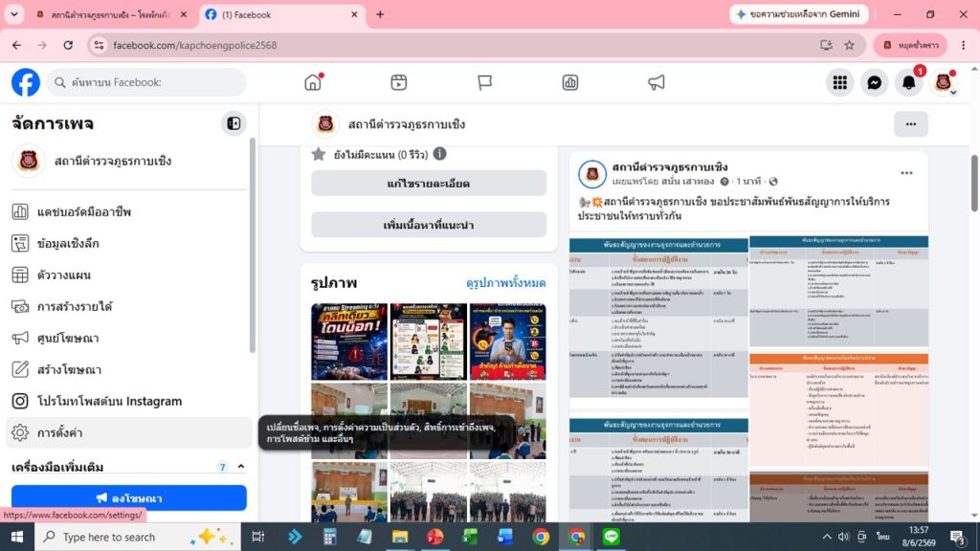
Task: Switch to the first browser tab
Action: point(110,14)
